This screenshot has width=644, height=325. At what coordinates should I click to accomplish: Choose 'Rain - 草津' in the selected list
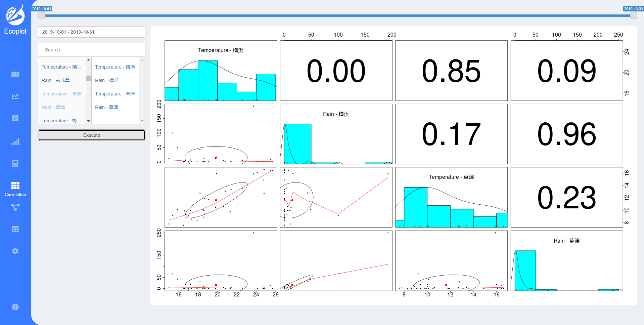(106, 107)
